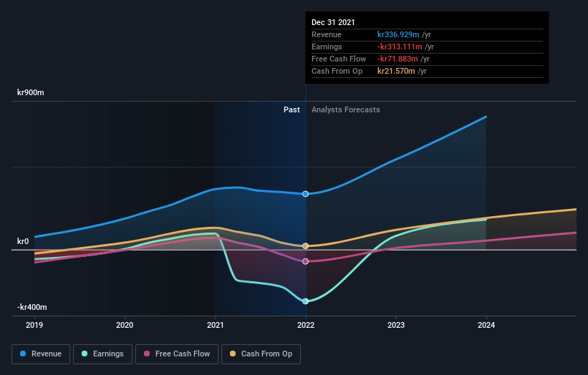Select the Earnings data point at 2022
The image size is (588, 375).
306,301
